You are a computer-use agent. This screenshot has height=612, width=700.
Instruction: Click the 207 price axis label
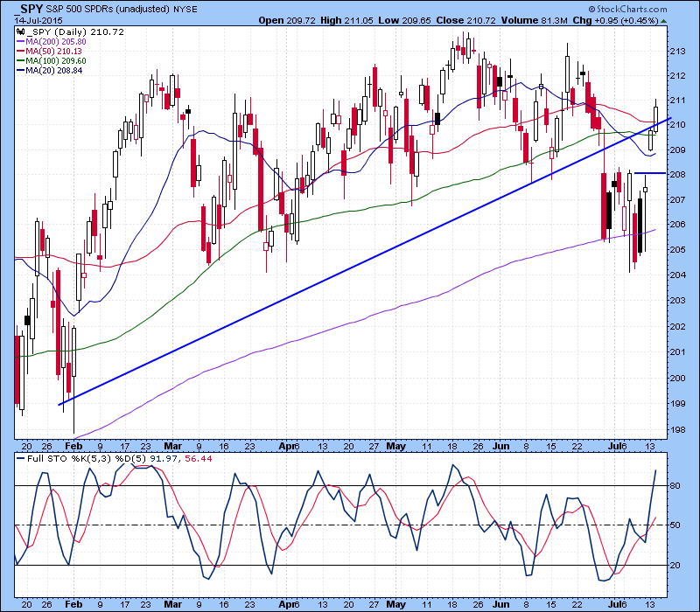677,199
